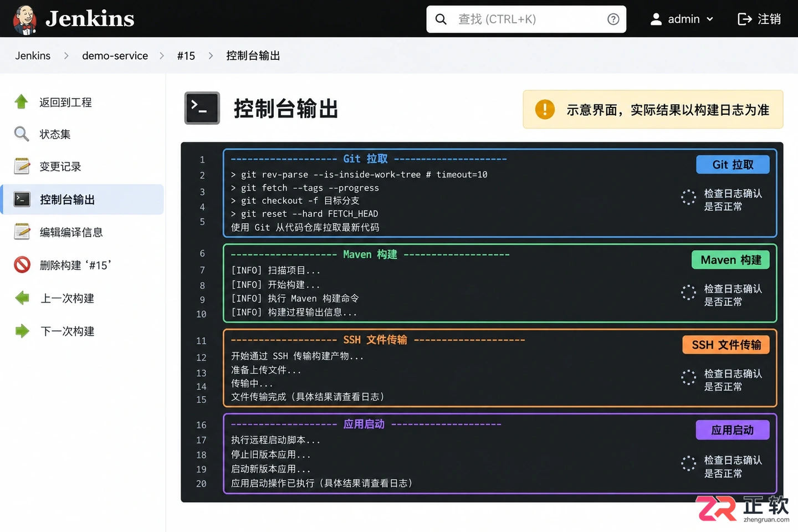
Task: Click the orange warning exclamation icon
Action: (x=545, y=109)
